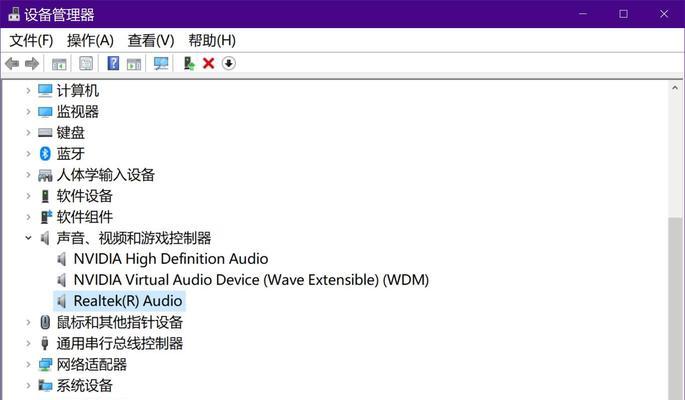Click the 网络适配器 network icon
The image size is (685, 400).
tap(45, 364)
